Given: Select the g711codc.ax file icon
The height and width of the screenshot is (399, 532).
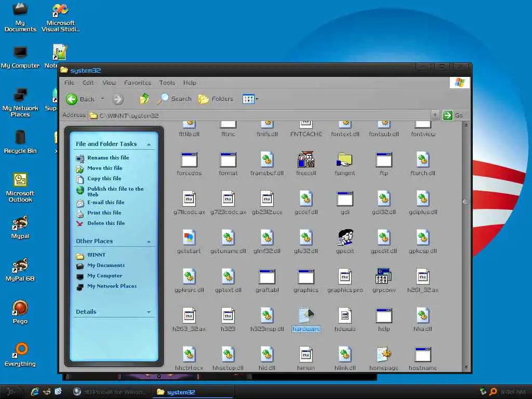Looking at the screenshot, I should point(189,199).
